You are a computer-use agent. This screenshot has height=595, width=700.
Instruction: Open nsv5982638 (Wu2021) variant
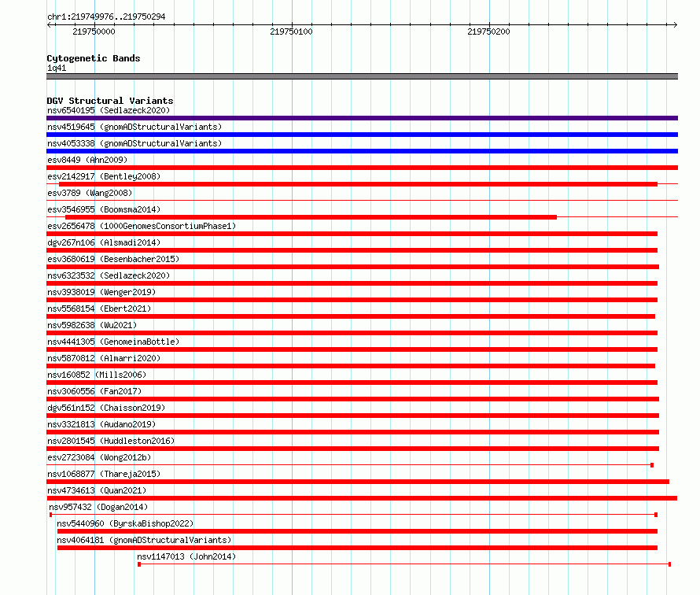pos(92,325)
